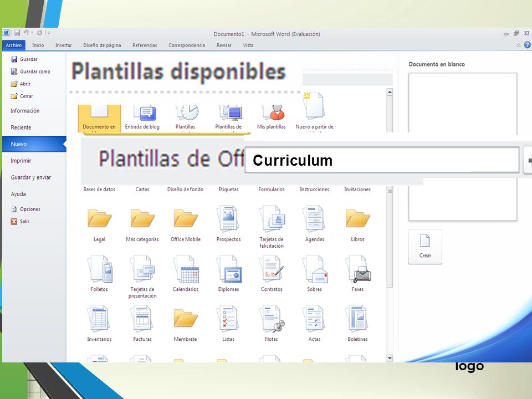
Task: Choose Guardar como in the menu
Action: click(30, 71)
